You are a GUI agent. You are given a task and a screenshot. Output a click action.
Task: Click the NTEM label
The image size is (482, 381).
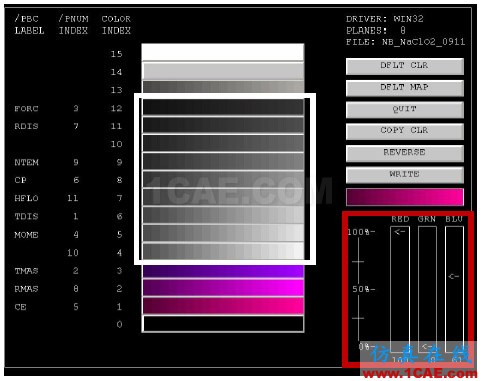click(26, 163)
